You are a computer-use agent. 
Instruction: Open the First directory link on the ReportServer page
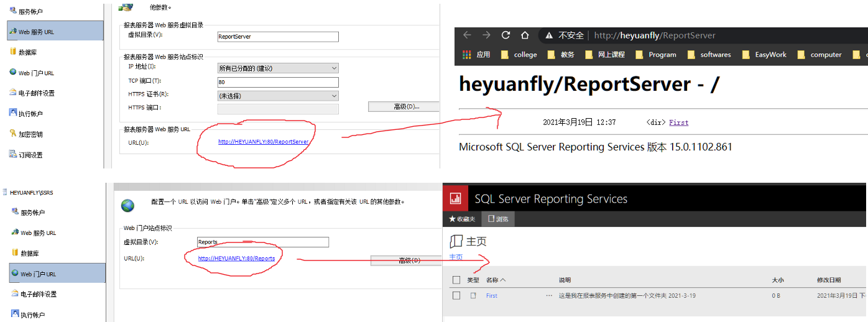(x=678, y=122)
